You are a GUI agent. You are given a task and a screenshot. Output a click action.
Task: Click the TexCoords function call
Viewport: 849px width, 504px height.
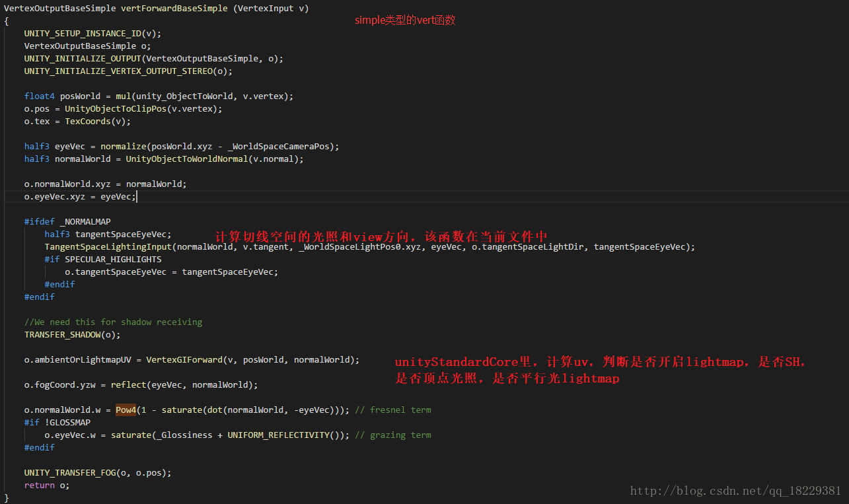[88, 122]
